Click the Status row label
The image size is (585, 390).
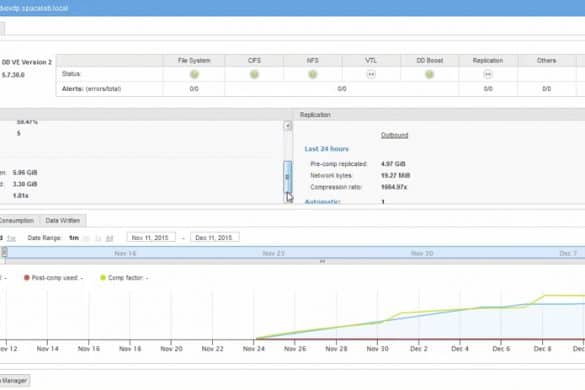click(71, 74)
